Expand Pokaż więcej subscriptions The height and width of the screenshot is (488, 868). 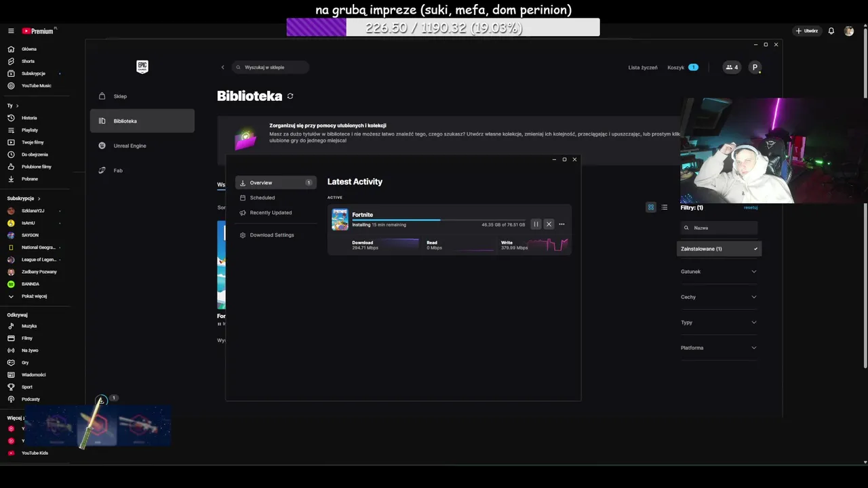coord(34,296)
